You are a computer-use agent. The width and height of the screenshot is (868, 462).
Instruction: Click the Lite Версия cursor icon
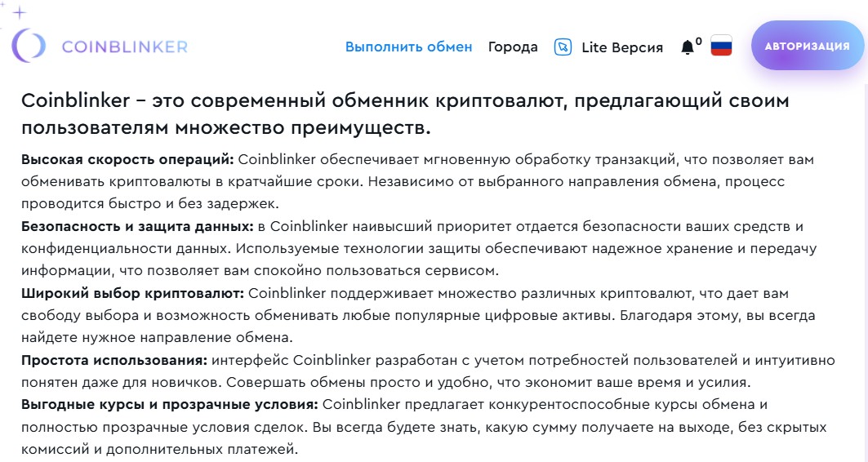563,47
